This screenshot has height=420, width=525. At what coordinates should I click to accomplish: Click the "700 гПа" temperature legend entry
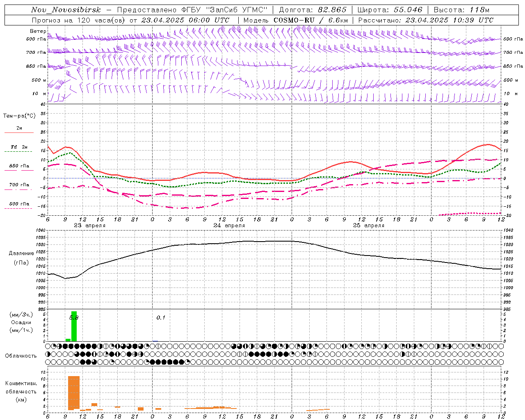(x=19, y=185)
